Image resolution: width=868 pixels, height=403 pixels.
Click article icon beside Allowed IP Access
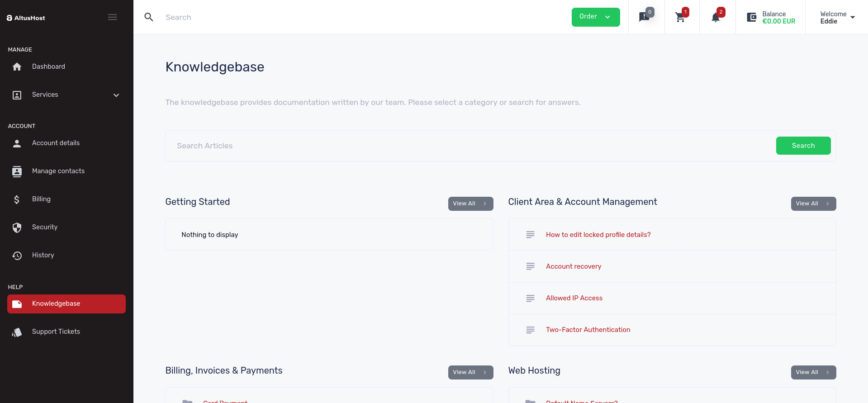coord(530,298)
